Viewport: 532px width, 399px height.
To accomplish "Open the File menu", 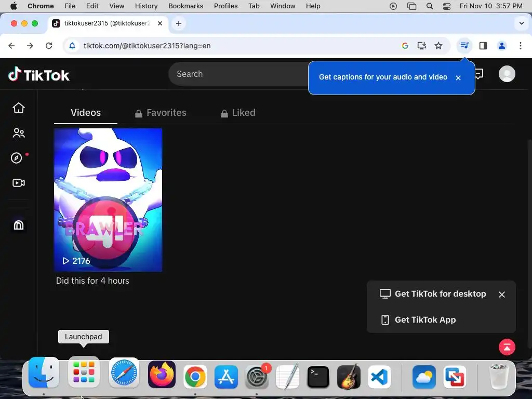I will [70, 6].
